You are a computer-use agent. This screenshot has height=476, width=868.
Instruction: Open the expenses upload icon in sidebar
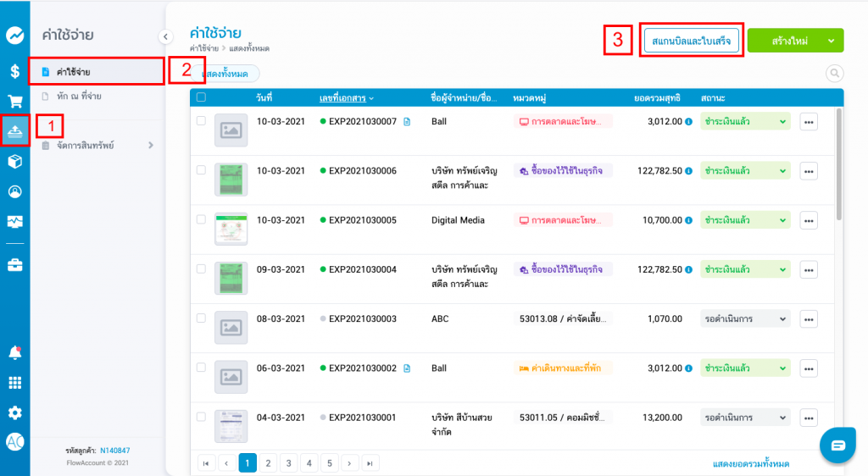tap(14, 131)
